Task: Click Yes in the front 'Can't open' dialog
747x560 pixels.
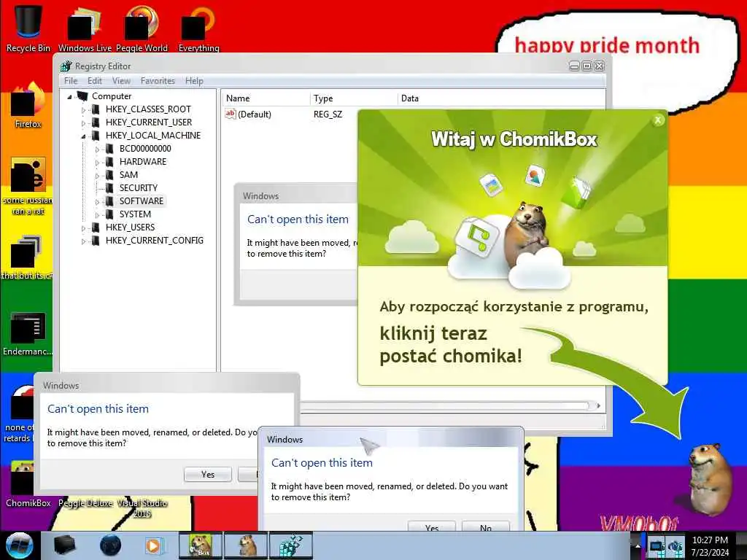Action: pyautogui.click(x=432, y=528)
